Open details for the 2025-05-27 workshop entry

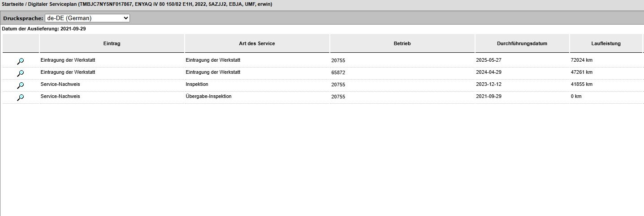(x=20, y=61)
